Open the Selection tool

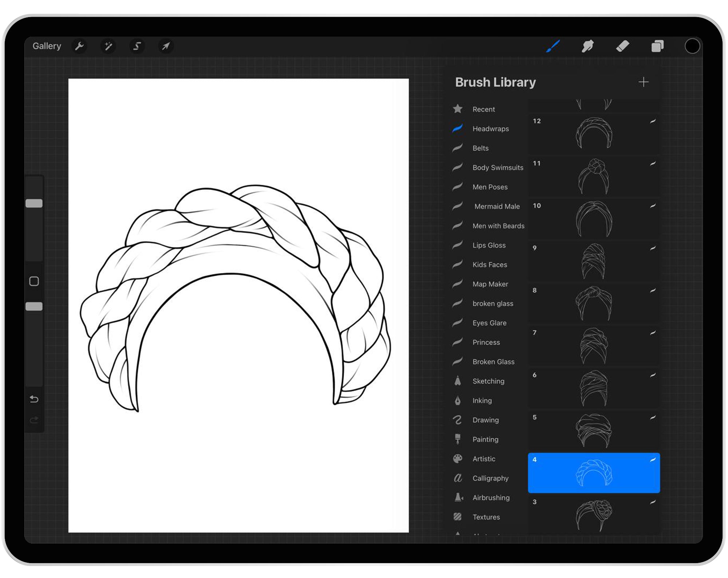(137, 46)
